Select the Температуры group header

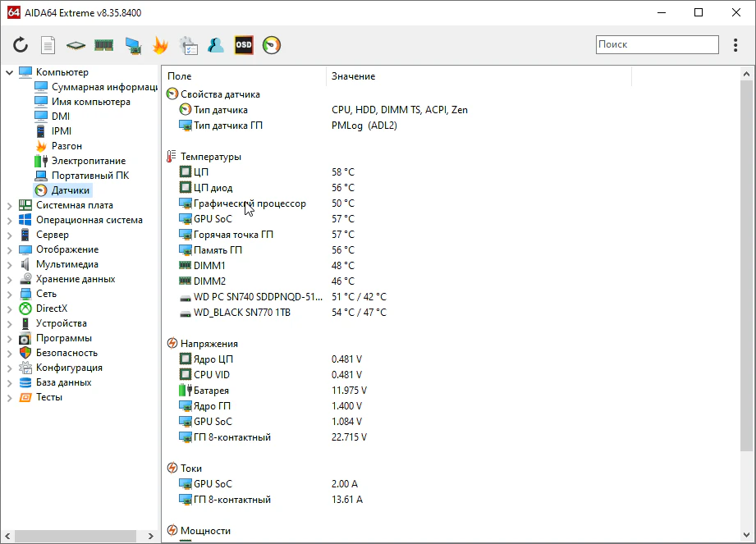point(211,157)
